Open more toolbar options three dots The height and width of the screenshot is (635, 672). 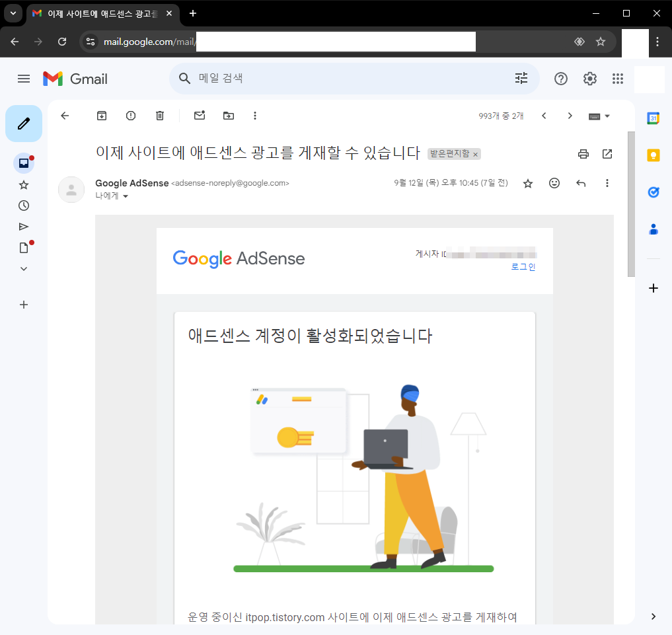(255, 116)
